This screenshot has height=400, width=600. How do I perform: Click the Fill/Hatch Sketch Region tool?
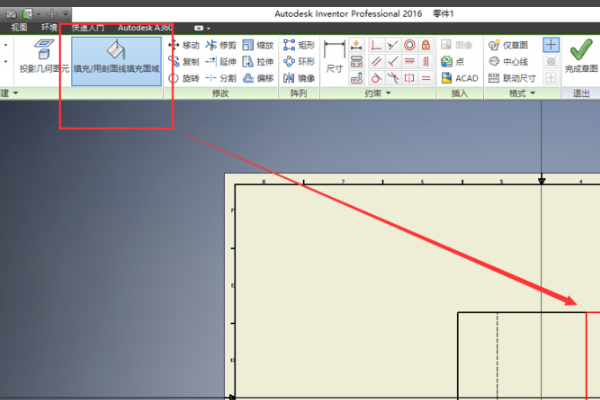tap(116, 56)
